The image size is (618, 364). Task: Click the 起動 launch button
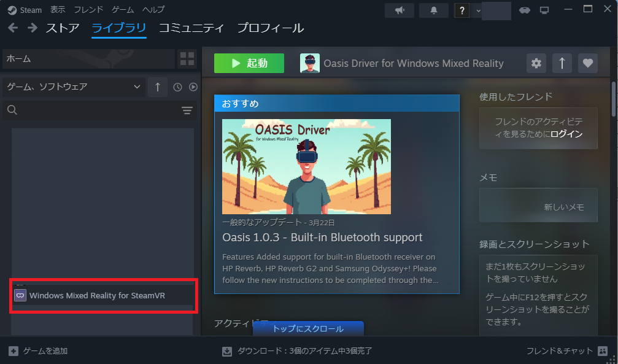click(x=249, y=63)
